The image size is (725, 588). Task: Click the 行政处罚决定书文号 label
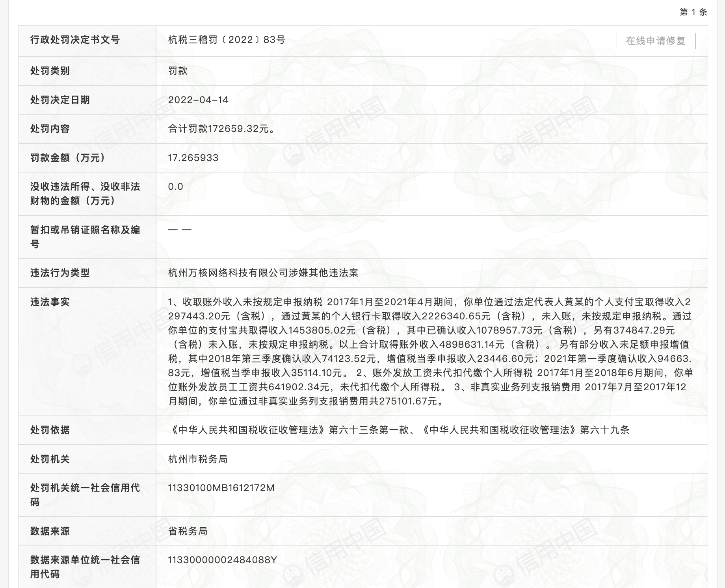[75, 40]
